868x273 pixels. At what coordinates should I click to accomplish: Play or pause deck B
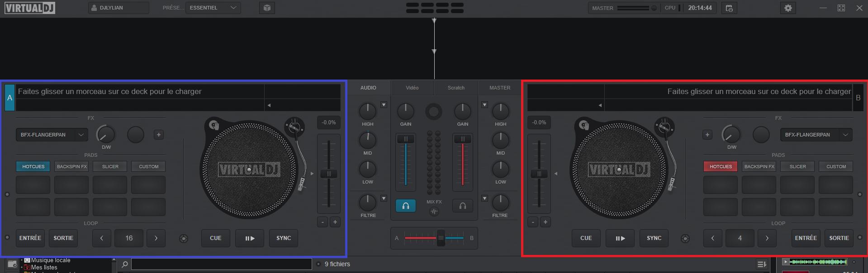tap(620, 238)
